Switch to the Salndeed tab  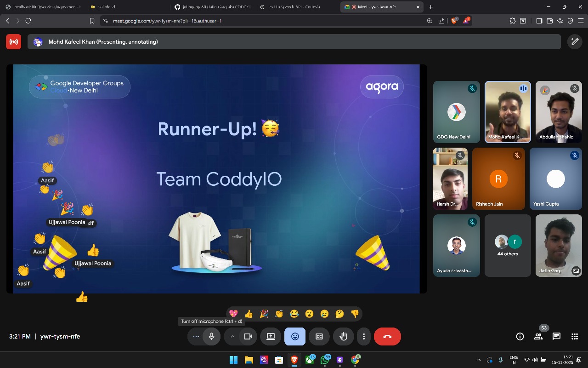(128, 7)
